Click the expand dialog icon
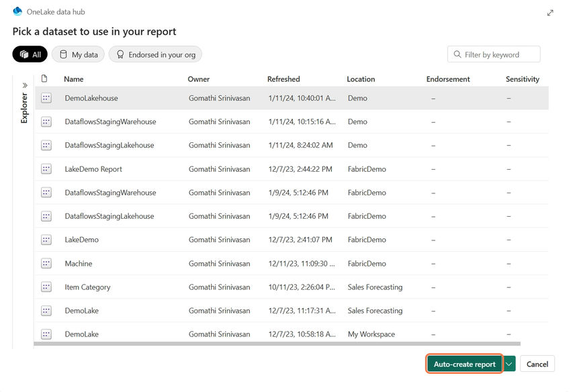The width and height of the screenshot is (571, 392). [551, 12]
